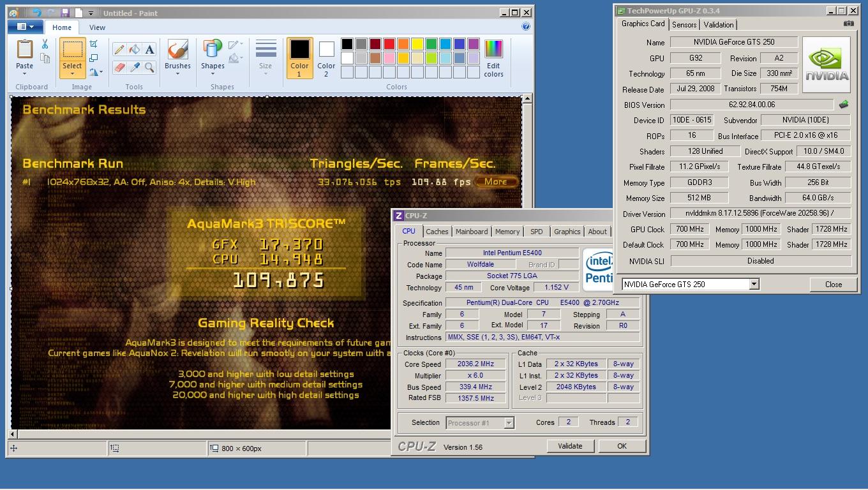Open the Caches tab in CPU-Z
This screenshot has height=490, width=868.
pyautogui.click(x=437, y=232)
